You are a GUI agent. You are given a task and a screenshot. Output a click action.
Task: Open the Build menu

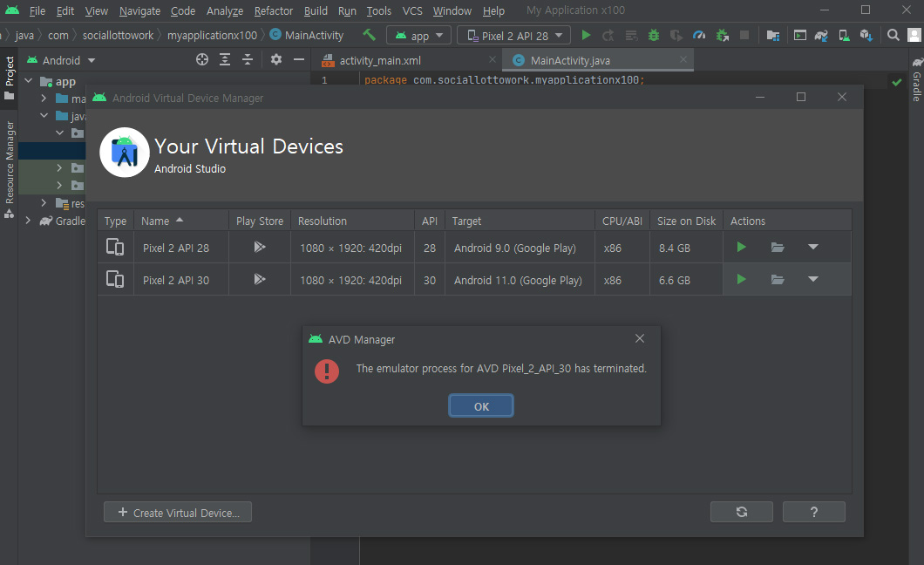pos(316,10)
